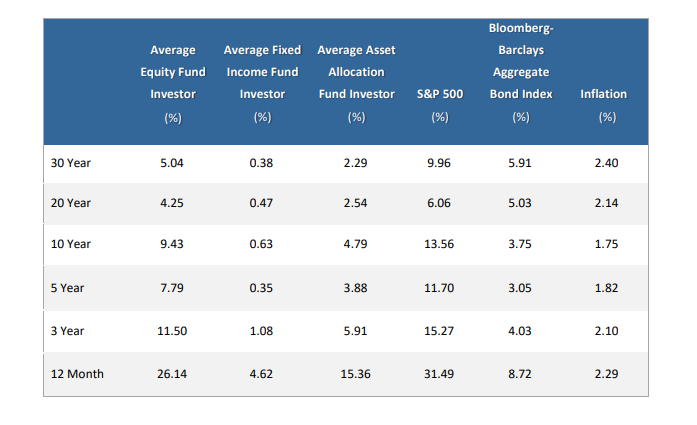Click the Bloomberg-Barclays Aggregate Bond Index header
Image resolution: width=697 pixels, height=425 pixels.
520,72
